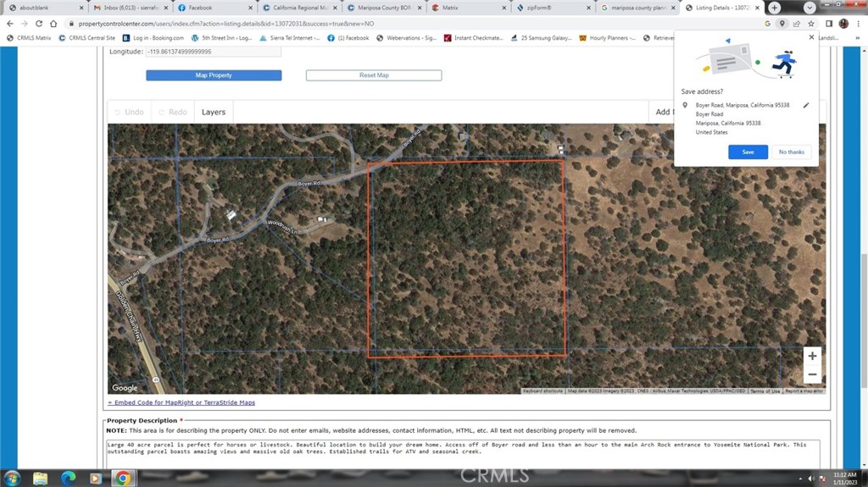This screenshot has width=868, height=487.
Task: Open Microsoft Edge from the taskbar
Action: click(x=68, y=479)
